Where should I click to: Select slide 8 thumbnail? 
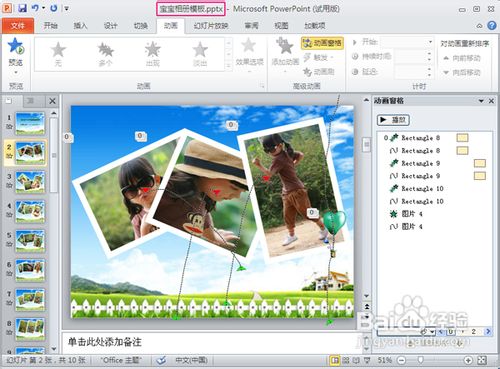(x=30, y=329)
